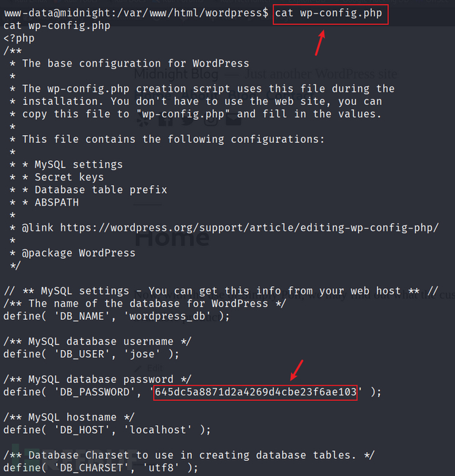This screenshot has height=476, width=455.
Task: Click the faint large Home page heading
Action: point(172,238)
